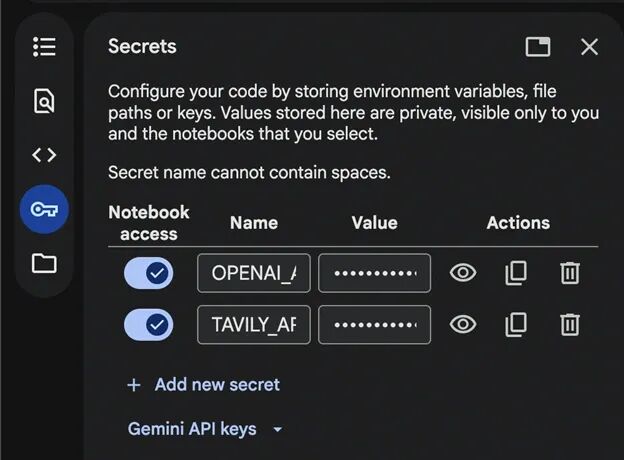Image resolution: width=624 pixels, height=460 pixels.
Task: Open the table of contents sidebar icon
Action: 44,47
